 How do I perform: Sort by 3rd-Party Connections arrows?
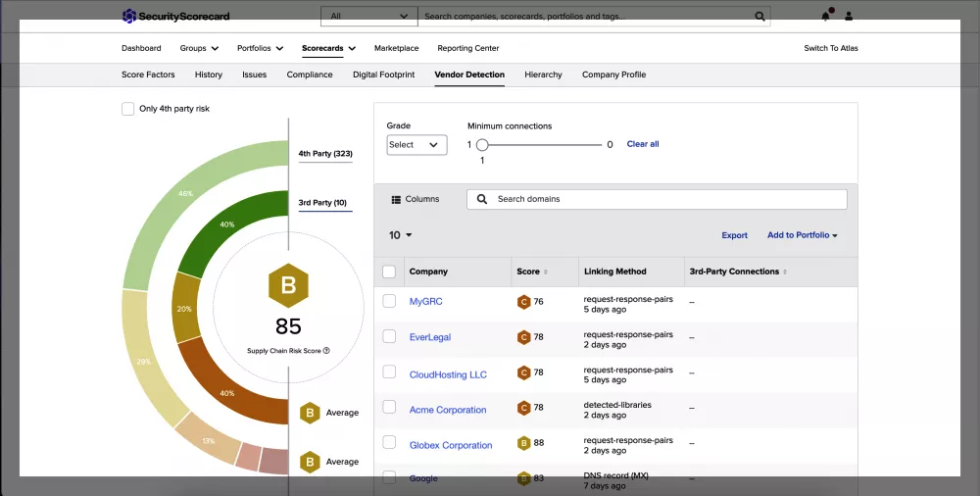click(785, 273)
